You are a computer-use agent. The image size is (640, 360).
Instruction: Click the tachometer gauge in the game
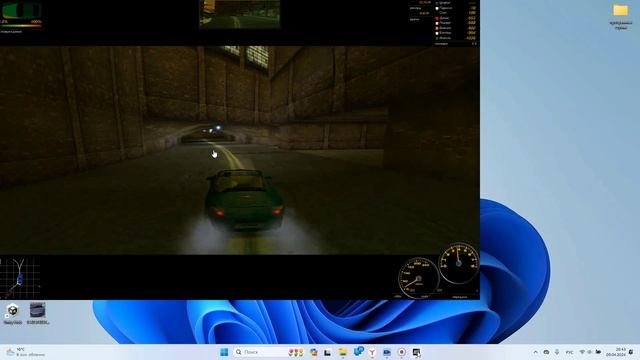[459, 263]
